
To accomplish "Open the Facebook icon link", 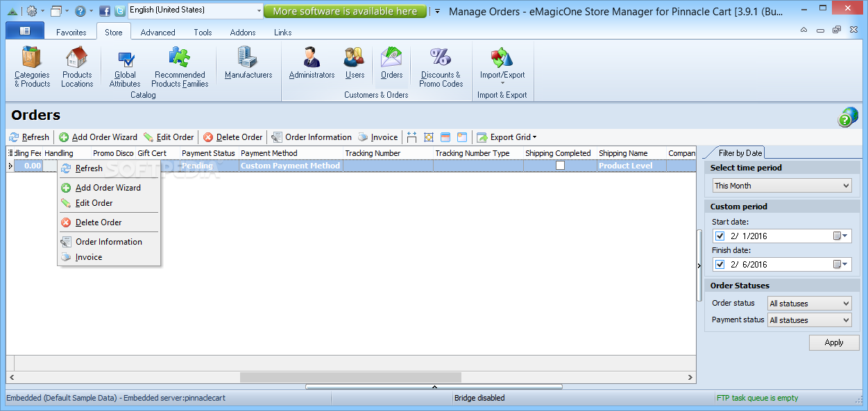I will click(x=105, y=10).
